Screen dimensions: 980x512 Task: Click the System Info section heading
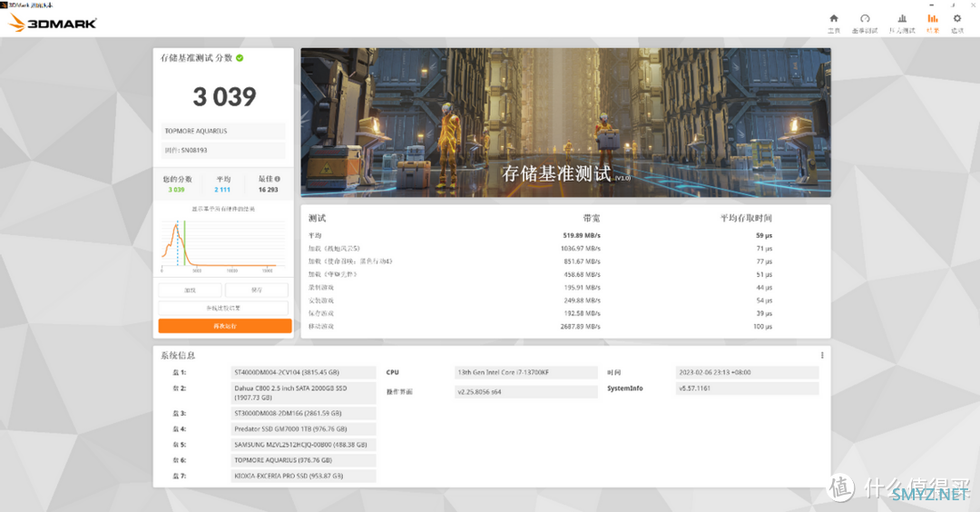coord(178,355)
